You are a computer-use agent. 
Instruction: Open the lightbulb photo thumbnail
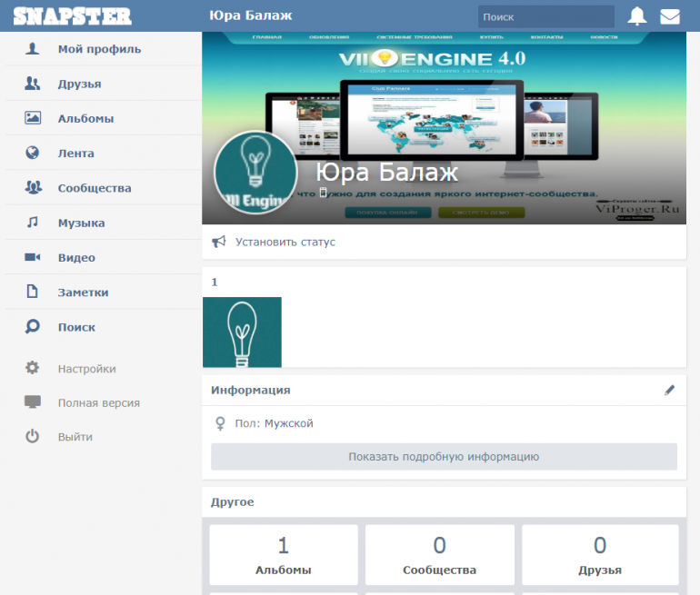pyautogui.click(x=242, y=332)
